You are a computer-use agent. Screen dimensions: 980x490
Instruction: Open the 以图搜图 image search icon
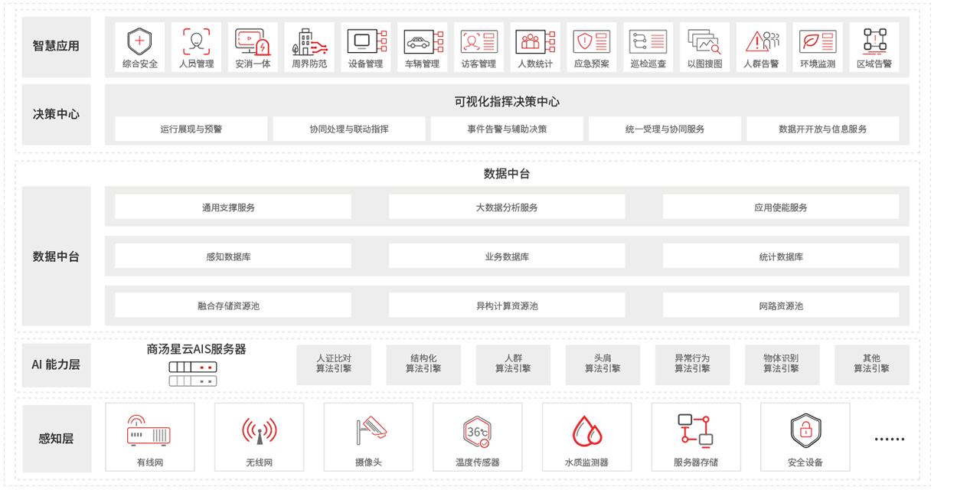704,41
